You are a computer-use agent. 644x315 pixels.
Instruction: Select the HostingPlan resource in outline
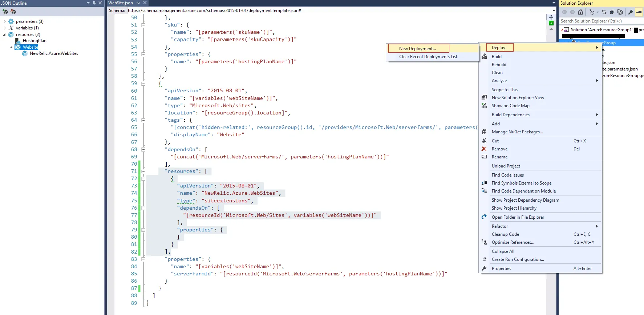coord(35,41)
